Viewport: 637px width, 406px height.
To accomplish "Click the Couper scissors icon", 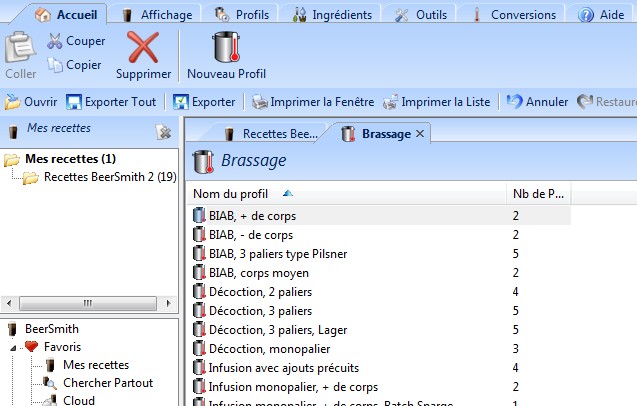I will 54,41.
